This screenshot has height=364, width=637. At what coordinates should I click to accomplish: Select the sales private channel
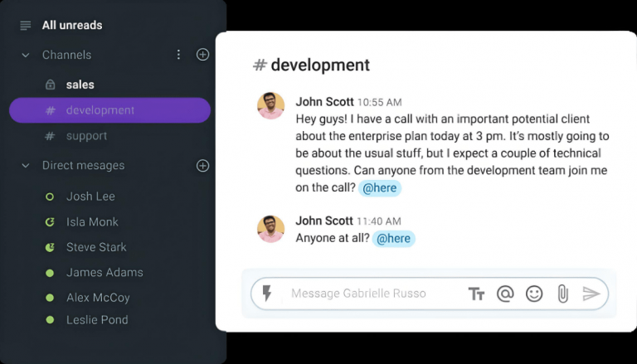(x=80, y=85)
